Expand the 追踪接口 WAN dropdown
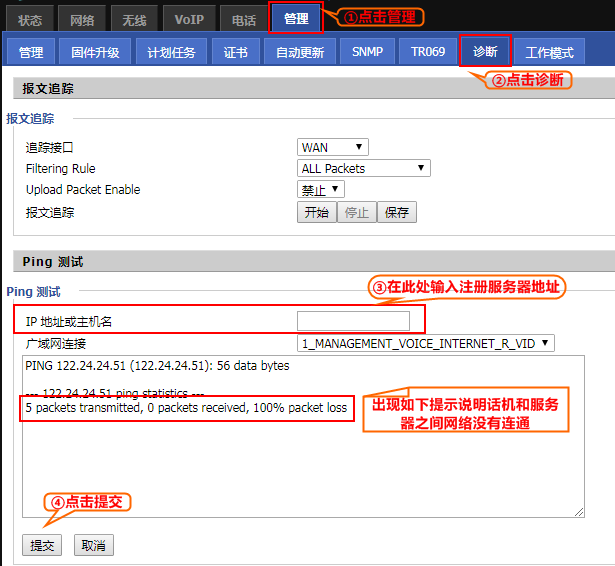The width and height of the screenshot is (615, 566). pyautogui.click(x=333, y=147)
